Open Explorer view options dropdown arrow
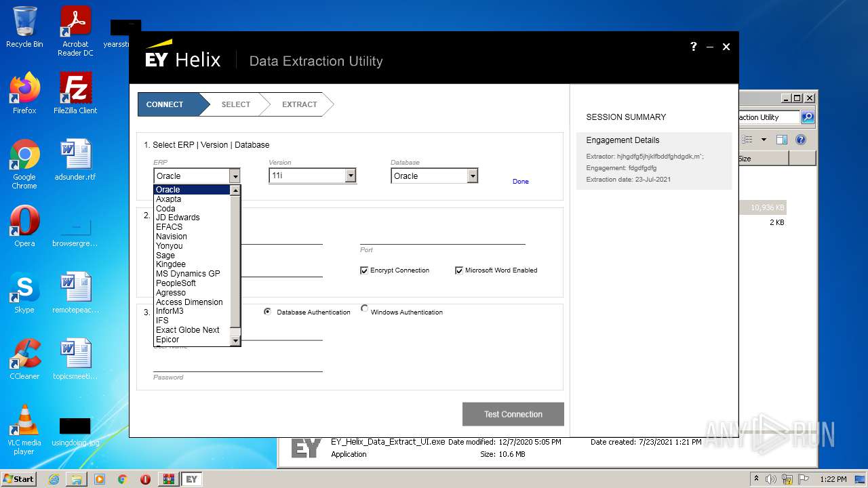Image resolution: width=868 pixels, height=488 pixels. tap(764, 140)
